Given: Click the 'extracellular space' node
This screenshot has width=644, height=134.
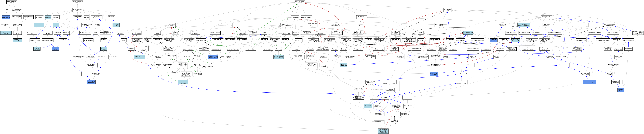Looking at the screenshot, I should (x=116, y=25).
